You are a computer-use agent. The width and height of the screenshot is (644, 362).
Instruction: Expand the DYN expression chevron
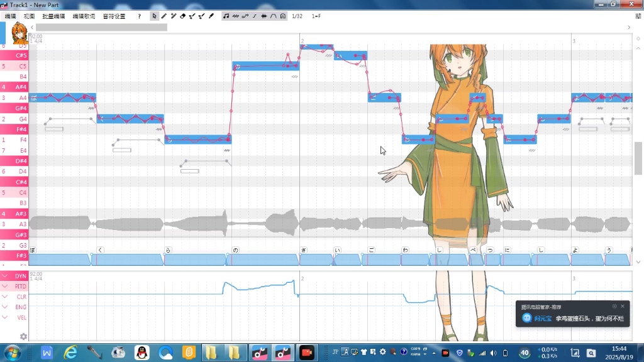coord(5,276)
